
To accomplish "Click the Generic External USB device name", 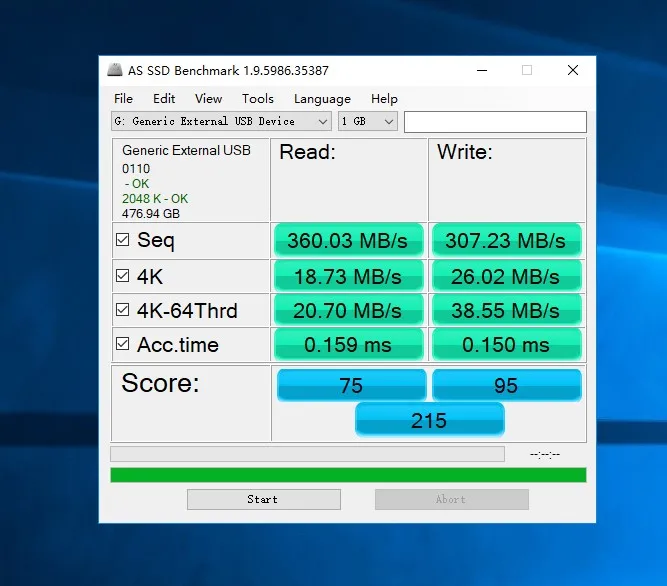I will (x=186, y=151).
